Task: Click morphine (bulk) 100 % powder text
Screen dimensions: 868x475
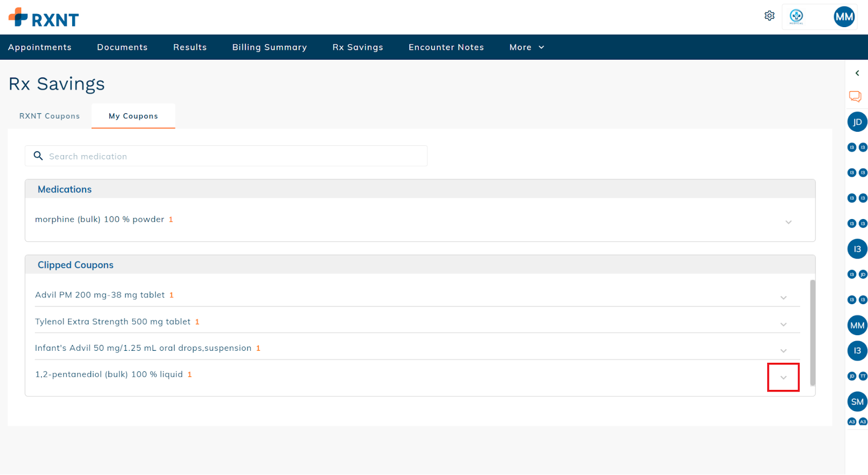Action: (100, 220)
